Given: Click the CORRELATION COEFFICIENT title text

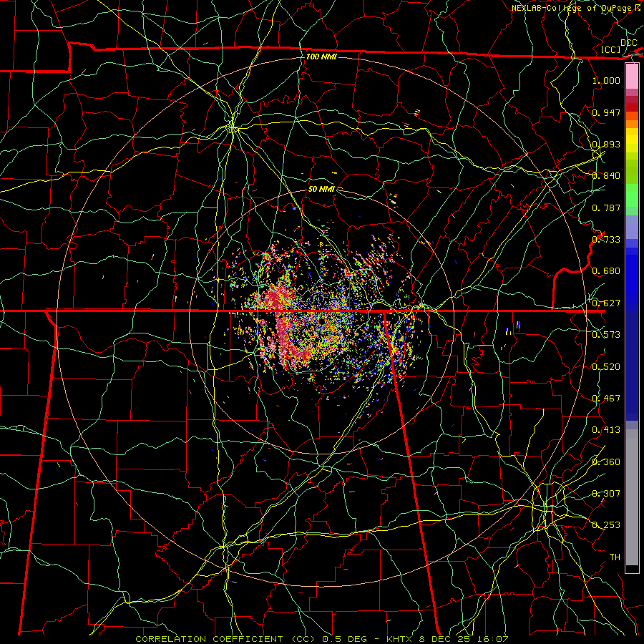Looking at the screenshot, I should tap(209, 639).
